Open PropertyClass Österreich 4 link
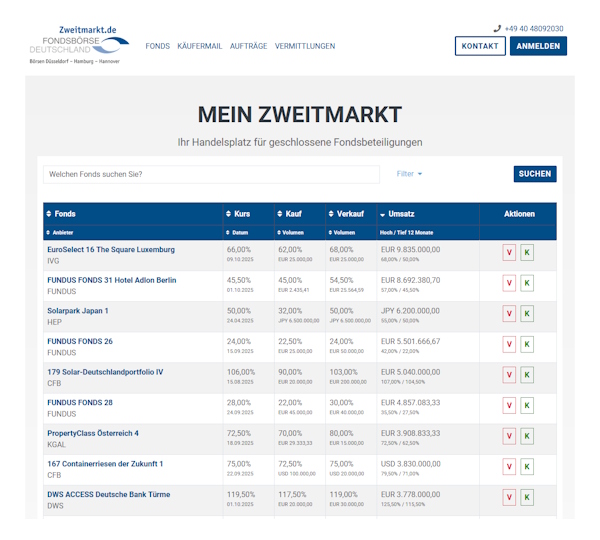Screen dimensions: 600x540 coord(93,433)
